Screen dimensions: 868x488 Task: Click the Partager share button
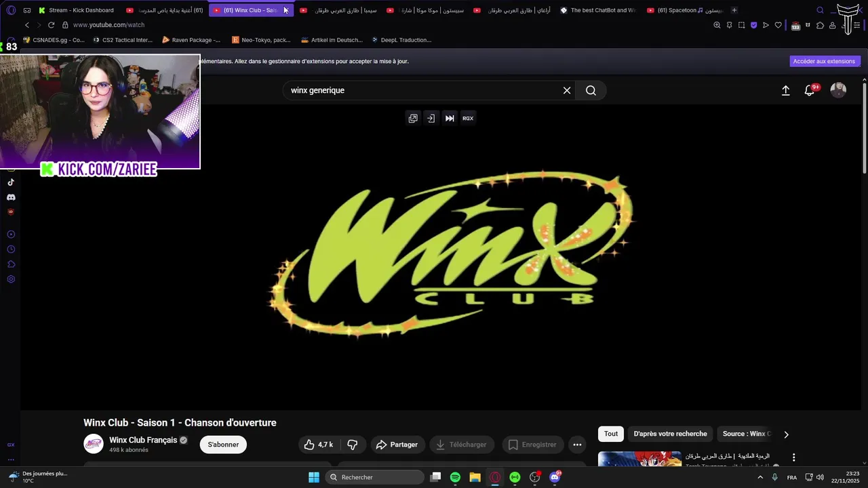(397, 445)
